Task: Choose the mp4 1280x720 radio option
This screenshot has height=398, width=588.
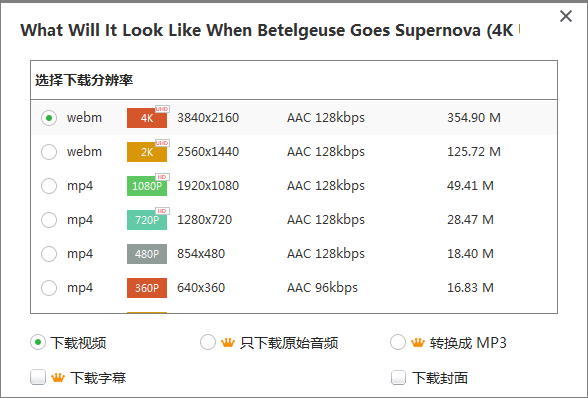Action: (x=49, y=220)
